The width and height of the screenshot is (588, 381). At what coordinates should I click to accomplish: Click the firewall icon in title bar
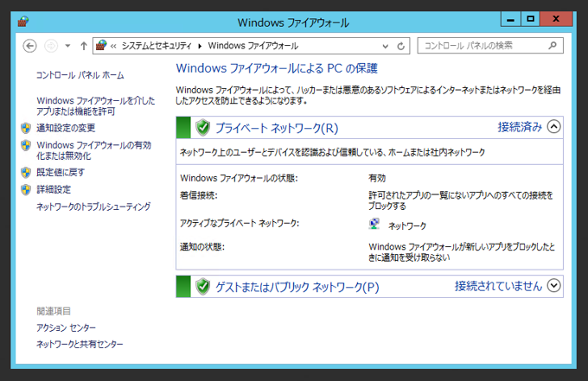tap(22, 22)
